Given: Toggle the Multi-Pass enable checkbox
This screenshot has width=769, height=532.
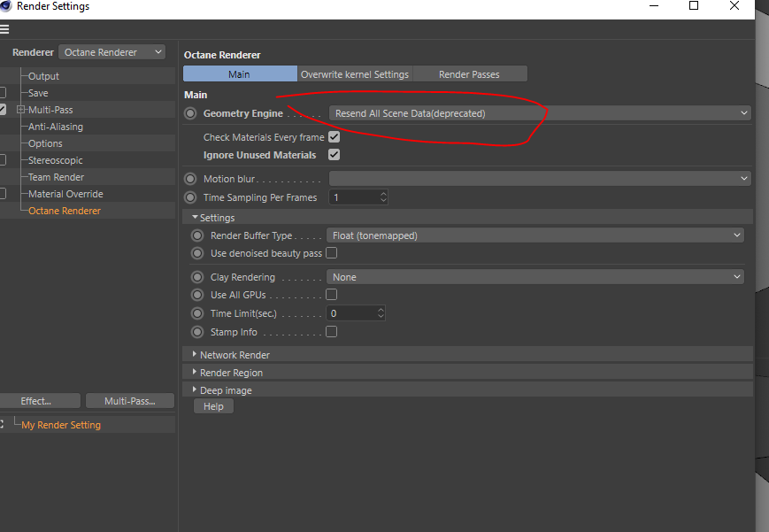Looking at the screenshot, I should pos(3,110).
